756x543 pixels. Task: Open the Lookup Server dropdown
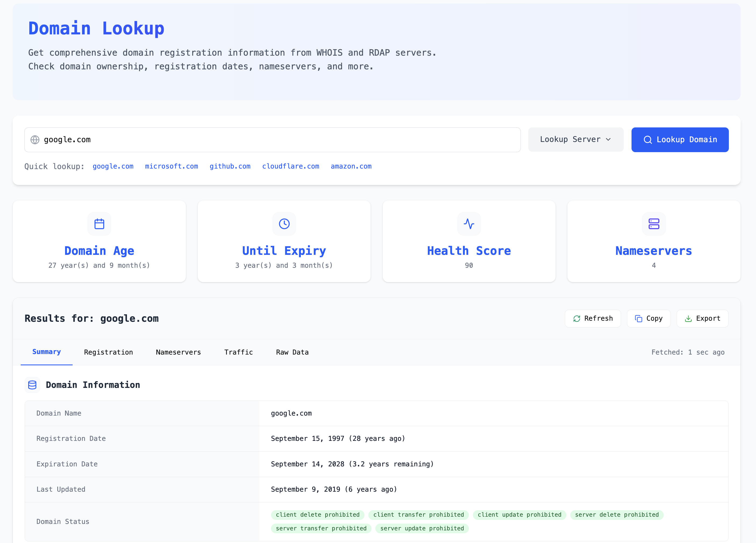click(575, 140)
